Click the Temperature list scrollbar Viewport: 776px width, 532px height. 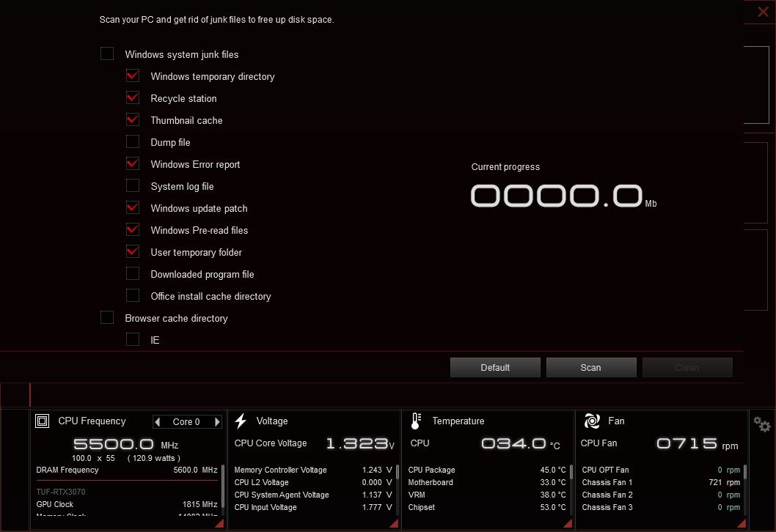(x=571, y=472)
